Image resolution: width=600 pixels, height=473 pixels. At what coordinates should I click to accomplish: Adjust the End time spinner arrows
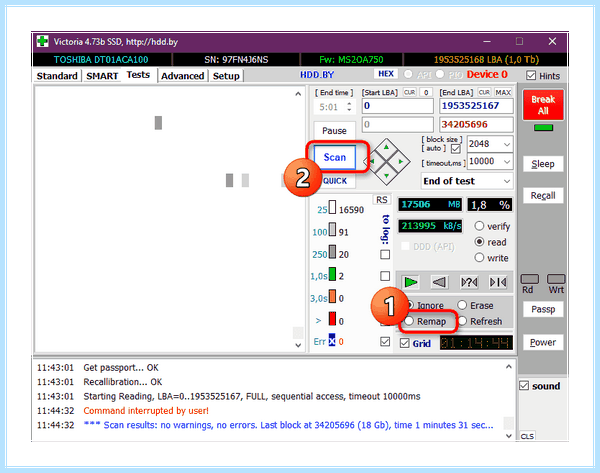click(349, 107)
